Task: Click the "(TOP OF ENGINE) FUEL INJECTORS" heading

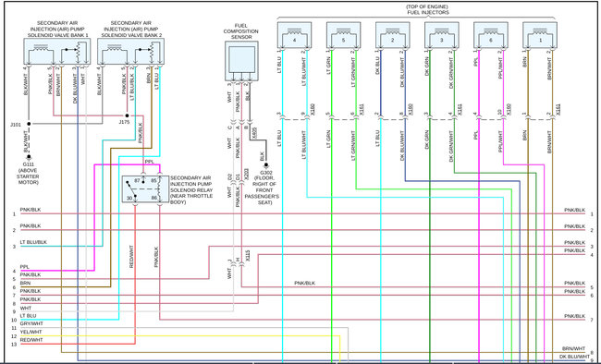Action: pyautogui.click(x=428, y=9)
